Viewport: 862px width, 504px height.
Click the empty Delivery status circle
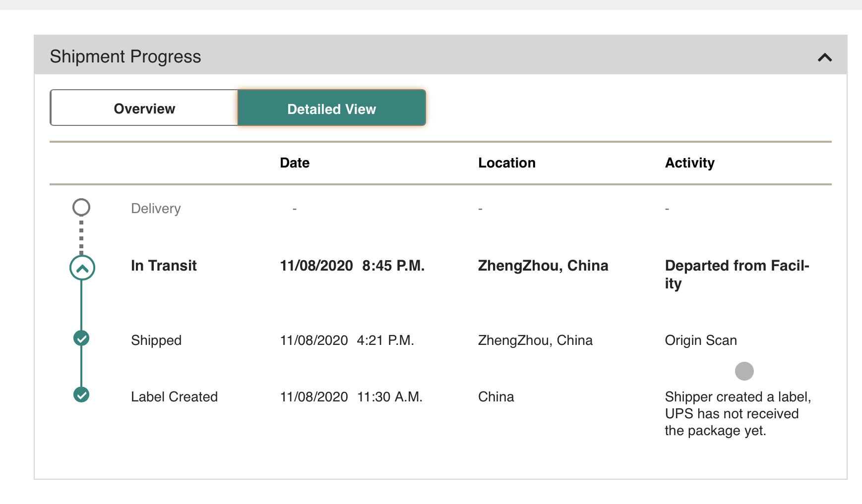tap(81, 207)
